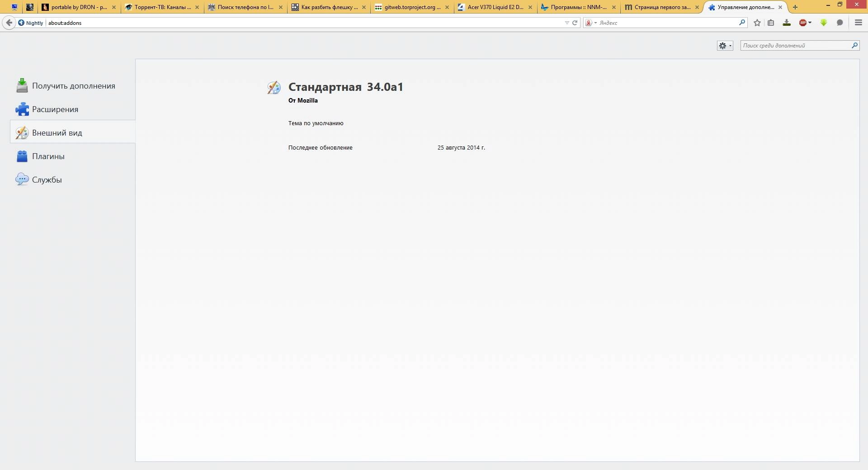Click the Adblock Plus ABP icon

[803, 23]
